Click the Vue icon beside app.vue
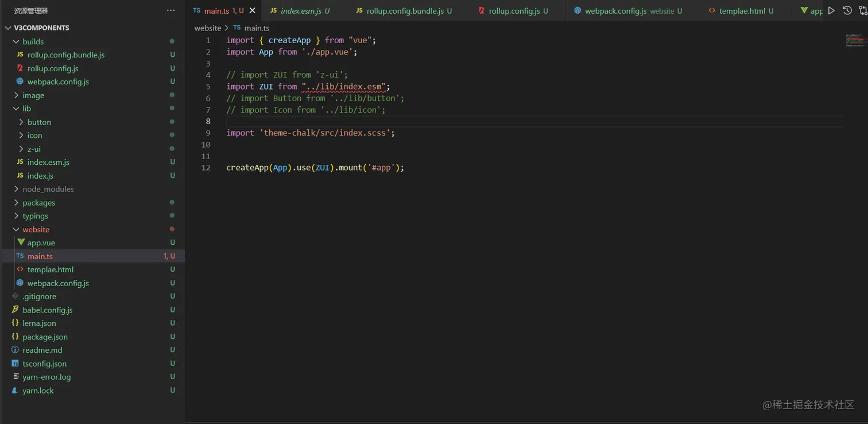This screenshot has width=868, height=424. point(21,242)
